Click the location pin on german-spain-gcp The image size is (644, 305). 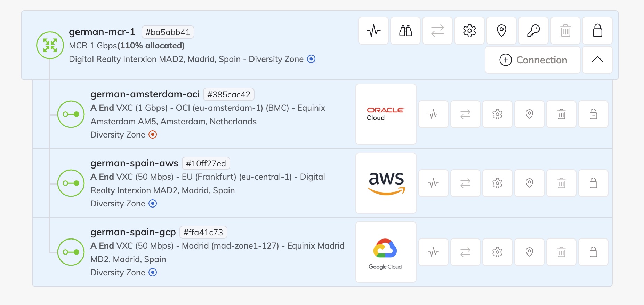click(x=529, y=252)
